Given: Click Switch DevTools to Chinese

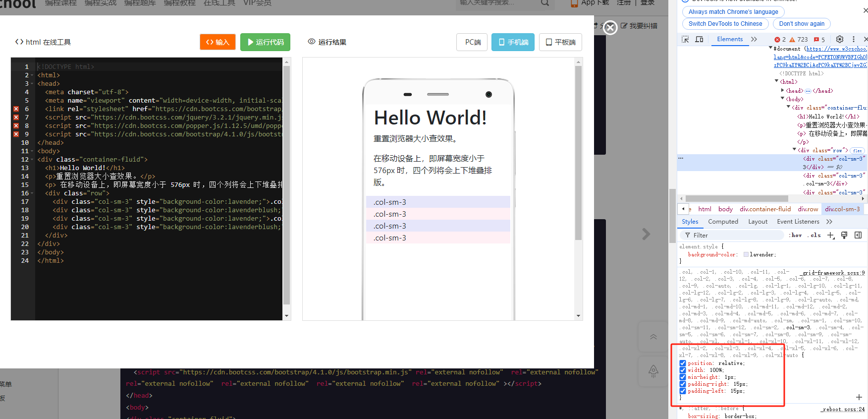Looking at the screenshot, I should pyautogui.click(x=725, y=24).
